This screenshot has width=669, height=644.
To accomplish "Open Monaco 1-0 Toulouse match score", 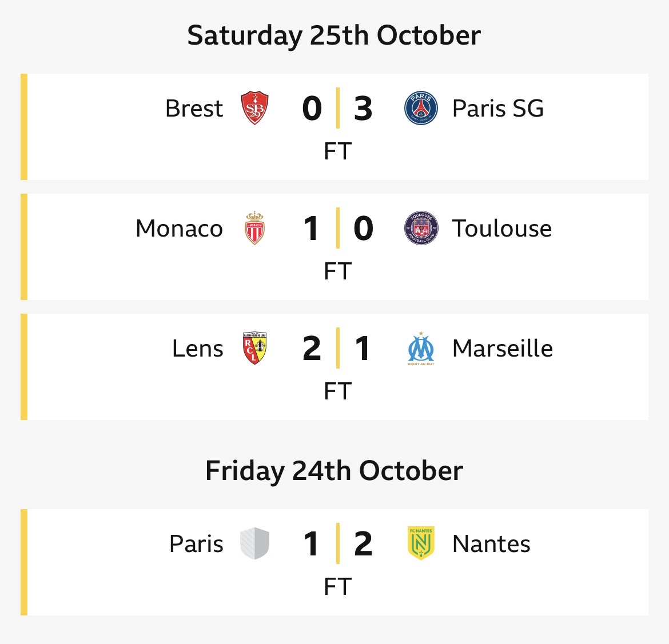I will pos(337,228).
